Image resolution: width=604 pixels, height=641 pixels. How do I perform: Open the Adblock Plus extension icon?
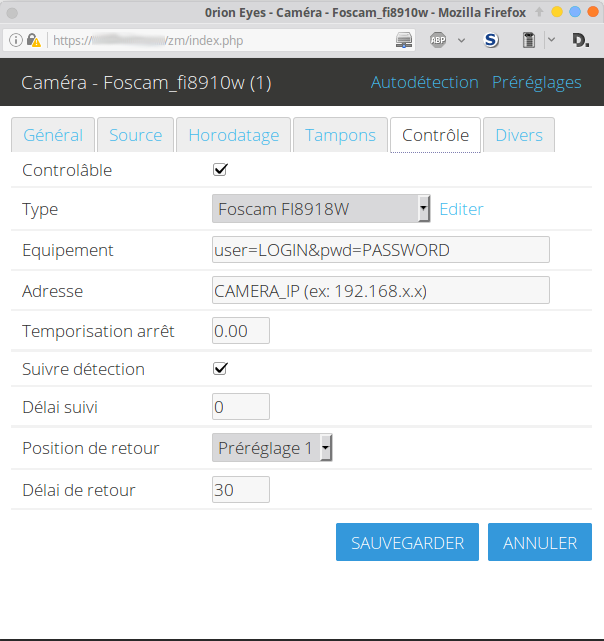pos(438,40)
